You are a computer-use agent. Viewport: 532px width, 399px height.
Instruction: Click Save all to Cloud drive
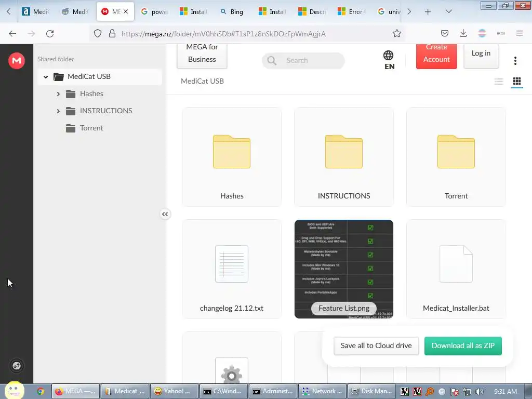click(x=376, y=345)
